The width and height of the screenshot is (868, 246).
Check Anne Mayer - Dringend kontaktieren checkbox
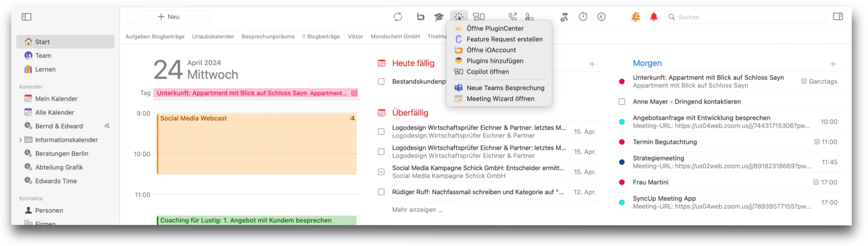[622, 102]
